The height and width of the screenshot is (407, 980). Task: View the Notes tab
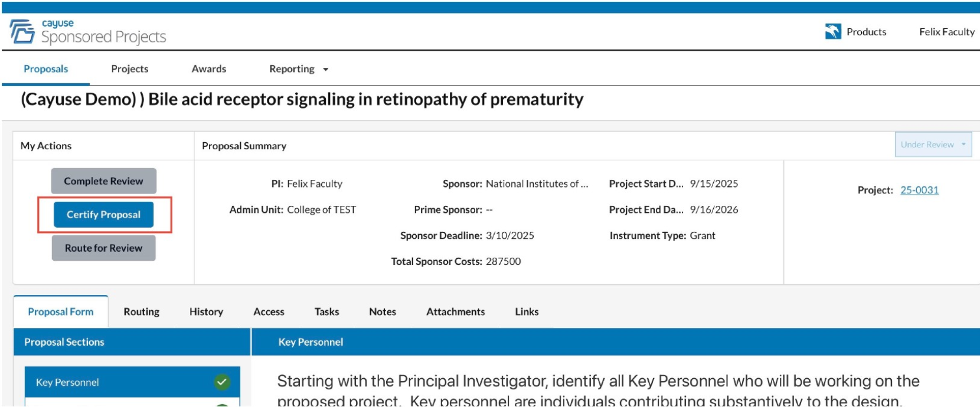click(x=383, y=311)
